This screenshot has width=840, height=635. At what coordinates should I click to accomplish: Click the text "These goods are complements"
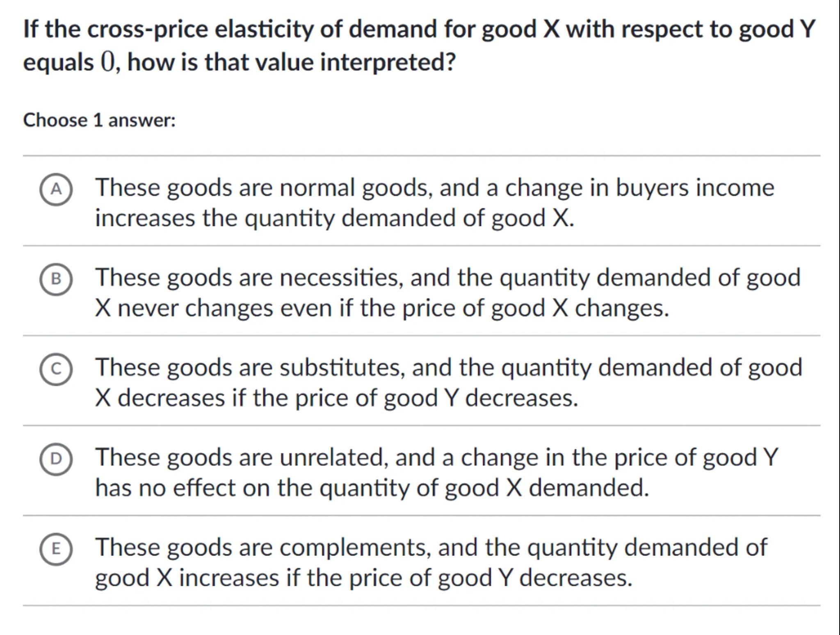point(262,547)
